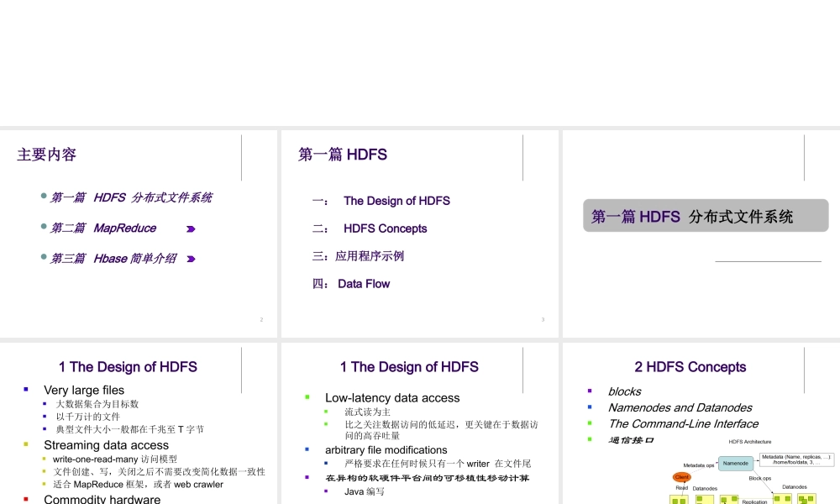Click the 流式读为主 sub-bullet

point(368,412)
